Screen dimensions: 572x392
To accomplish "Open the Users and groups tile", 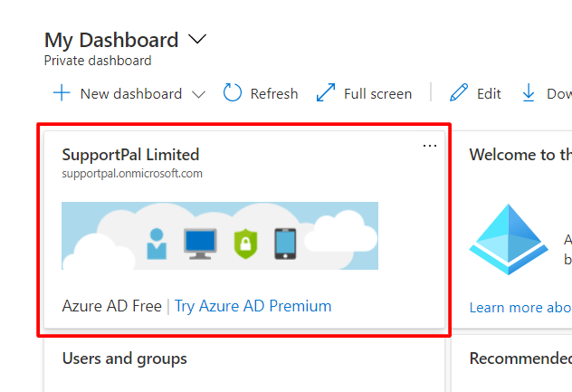I will click(x=124, y=359).
